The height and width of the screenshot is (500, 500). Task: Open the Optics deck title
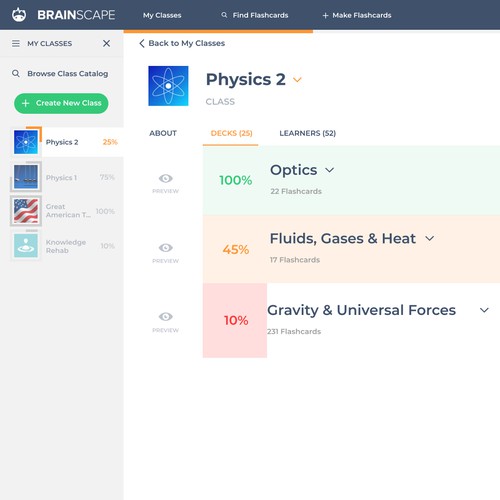(294, 170)
